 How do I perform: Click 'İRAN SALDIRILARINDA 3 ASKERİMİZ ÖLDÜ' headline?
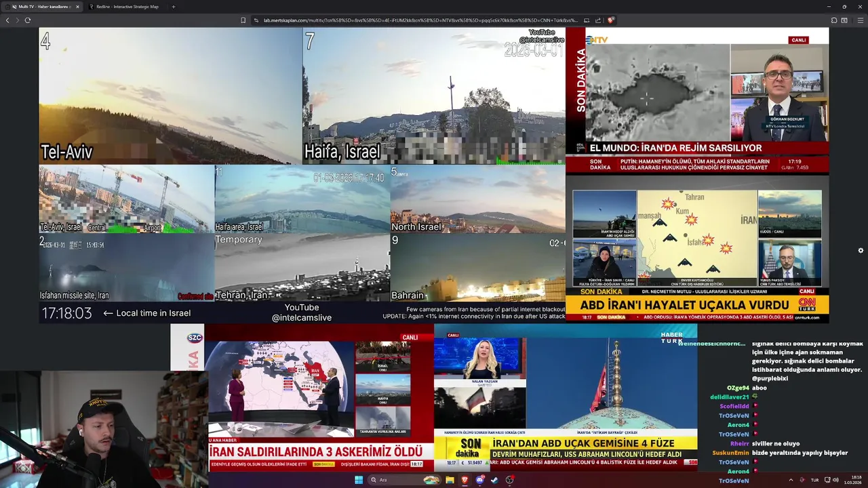316,451
